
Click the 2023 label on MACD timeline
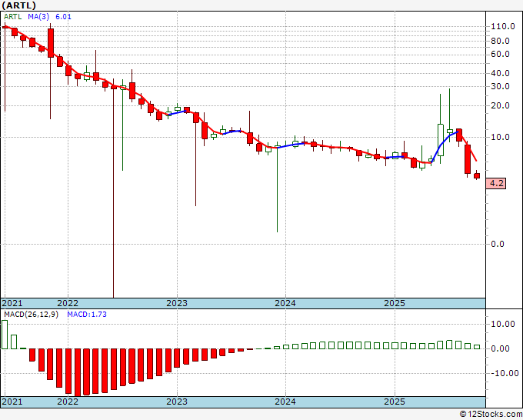point(177,402)
